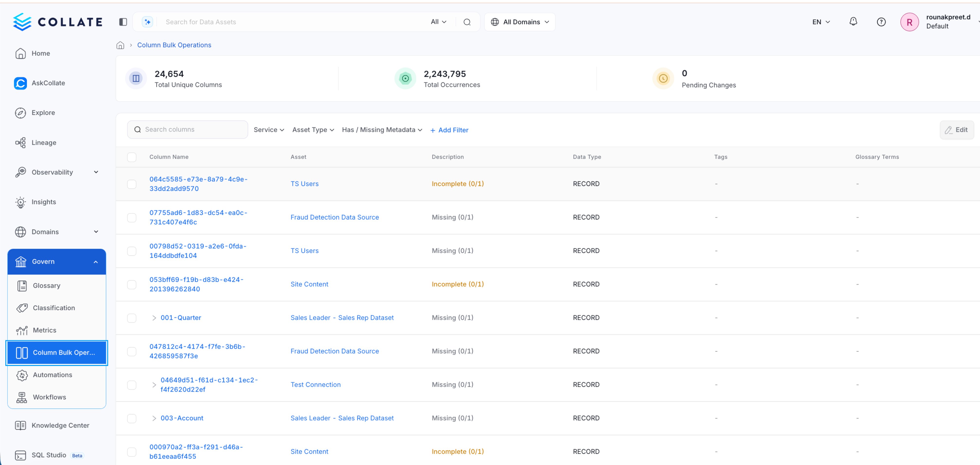Click the Insights lightbulb icon
Screen dimensions: 980x465
[x=20, y=202]
